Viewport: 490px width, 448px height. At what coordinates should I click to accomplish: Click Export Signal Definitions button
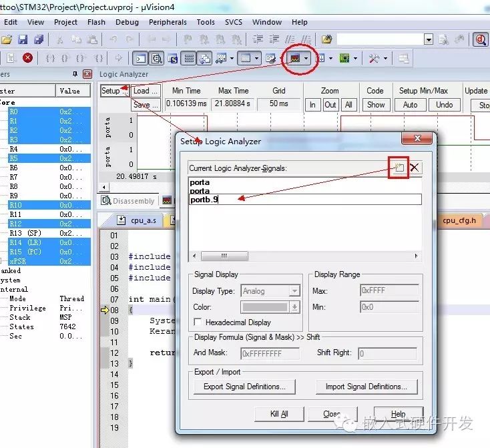tap(244, 387)
